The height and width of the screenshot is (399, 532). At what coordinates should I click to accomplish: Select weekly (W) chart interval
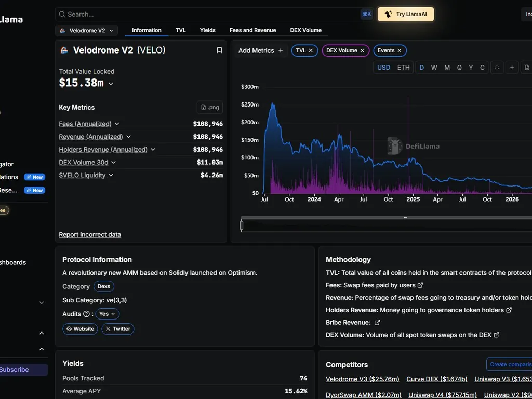(x=434, y=68)
